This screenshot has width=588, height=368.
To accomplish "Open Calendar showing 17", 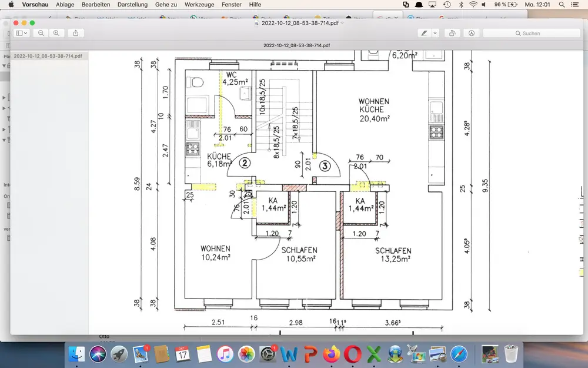I will pyautogui.click(x=183, y=354).
